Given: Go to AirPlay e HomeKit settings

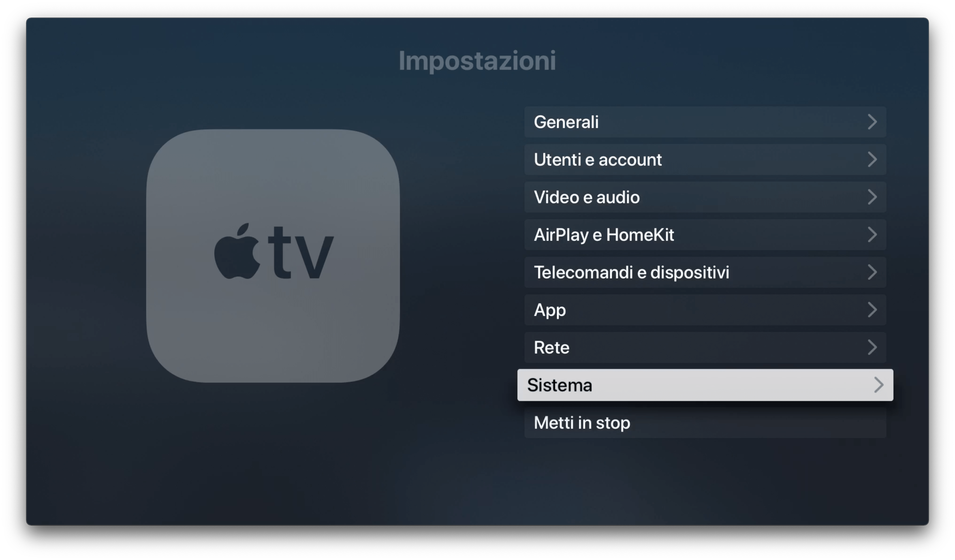Looking at the screenshot, I should pos(705,234).
